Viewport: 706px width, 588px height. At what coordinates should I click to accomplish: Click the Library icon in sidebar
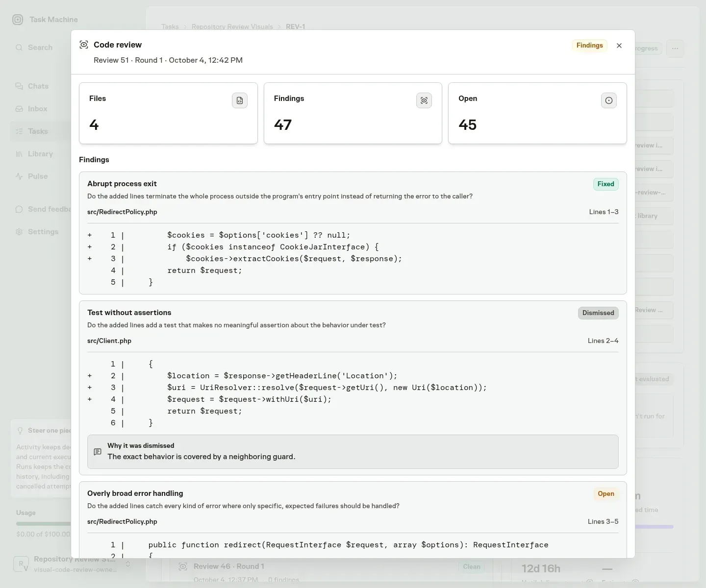point(19,154)
